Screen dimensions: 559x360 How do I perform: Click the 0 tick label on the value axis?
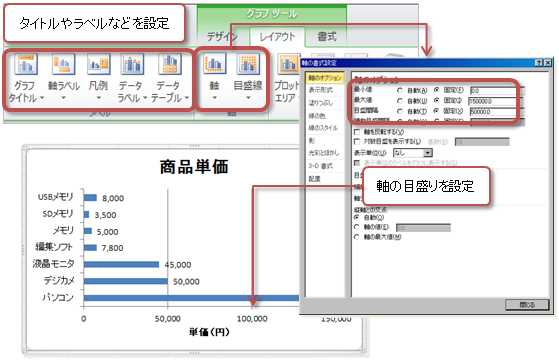[83, 319]
